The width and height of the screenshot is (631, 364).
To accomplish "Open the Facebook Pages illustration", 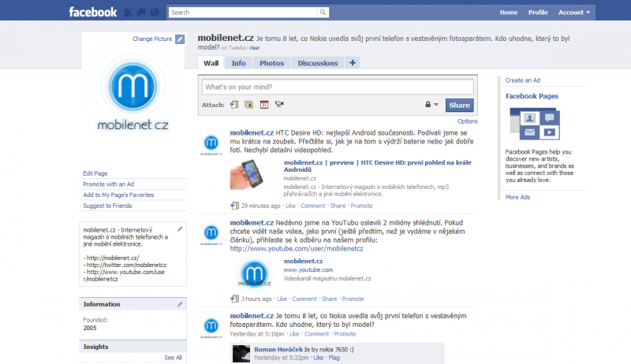I will coord(535,124).
